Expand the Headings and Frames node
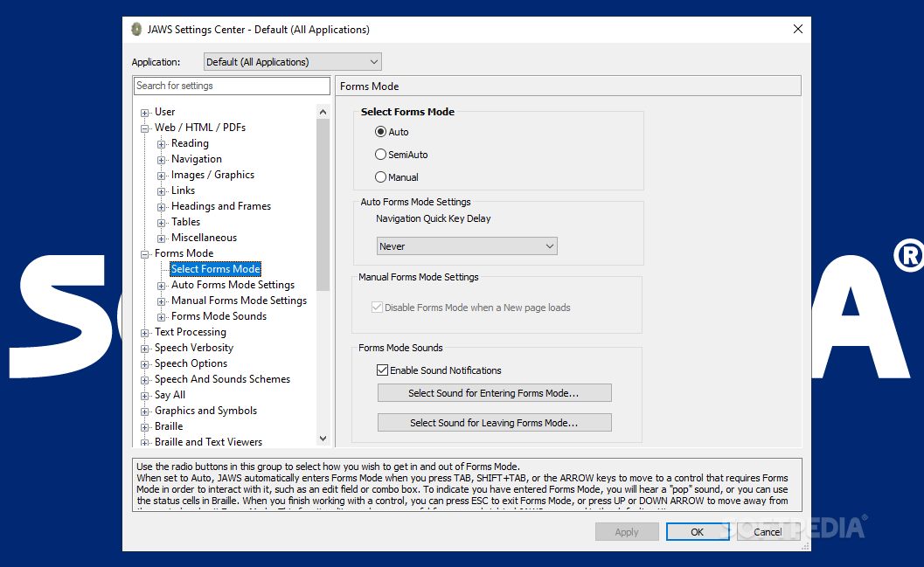Viewport: 924px width, 567px height. [161, 207]
